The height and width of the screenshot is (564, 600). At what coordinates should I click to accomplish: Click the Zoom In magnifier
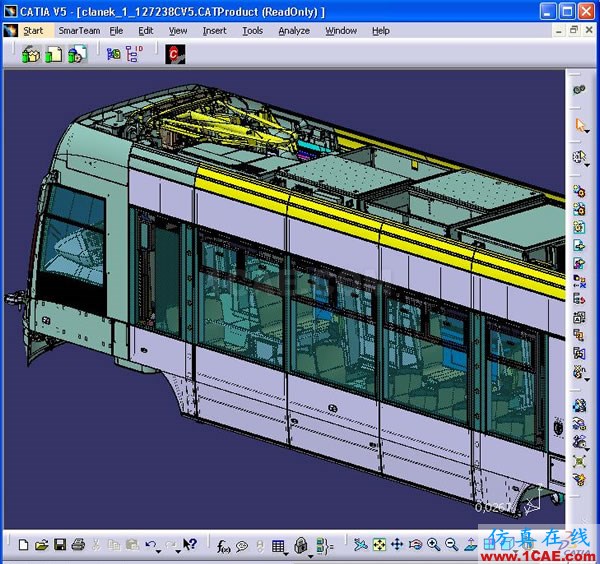[434, 544]
